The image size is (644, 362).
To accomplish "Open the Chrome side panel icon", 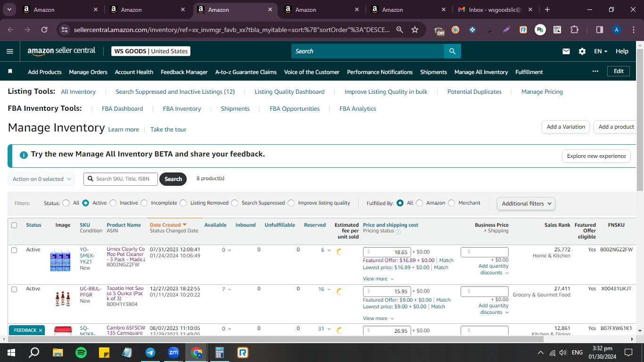I will 600,30.
